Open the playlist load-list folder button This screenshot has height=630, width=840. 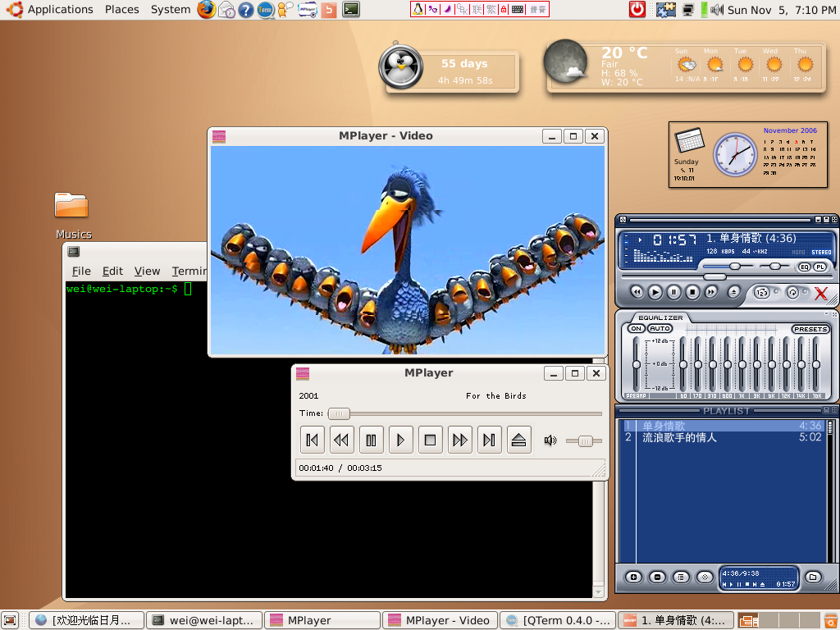coord(813,577)
